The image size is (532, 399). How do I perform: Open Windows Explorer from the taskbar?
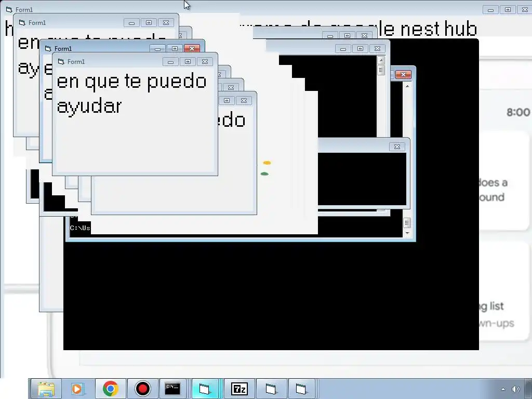tap(46, 389)
